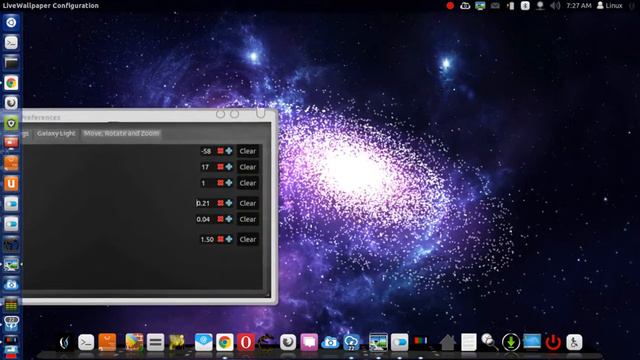
Task: Clear the row showing value 1
Action: pyautogui.click(x=247, y=183)
